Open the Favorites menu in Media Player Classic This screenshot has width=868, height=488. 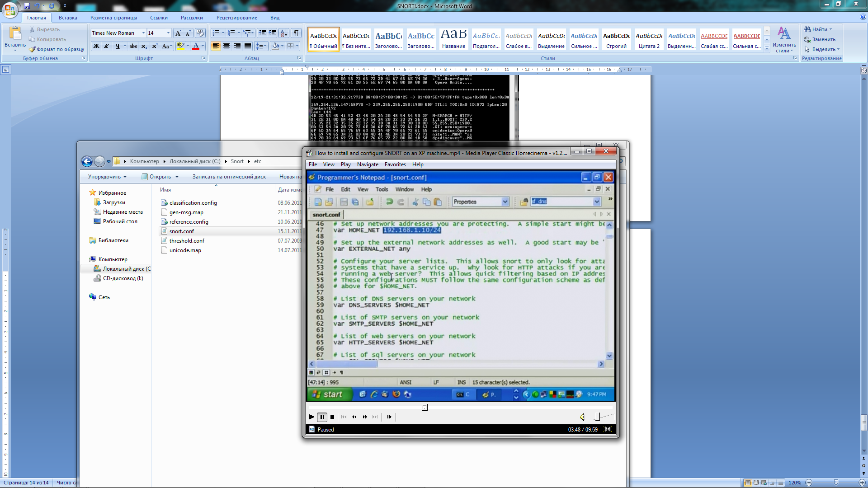395,164
